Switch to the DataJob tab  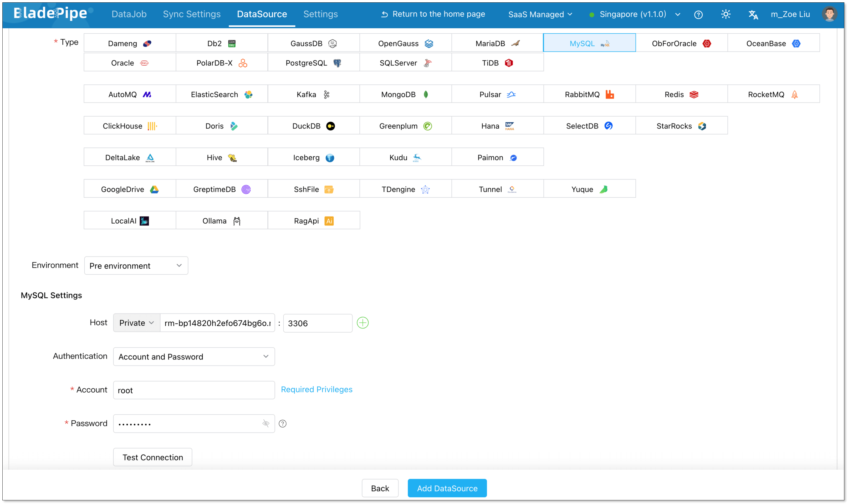129,14
